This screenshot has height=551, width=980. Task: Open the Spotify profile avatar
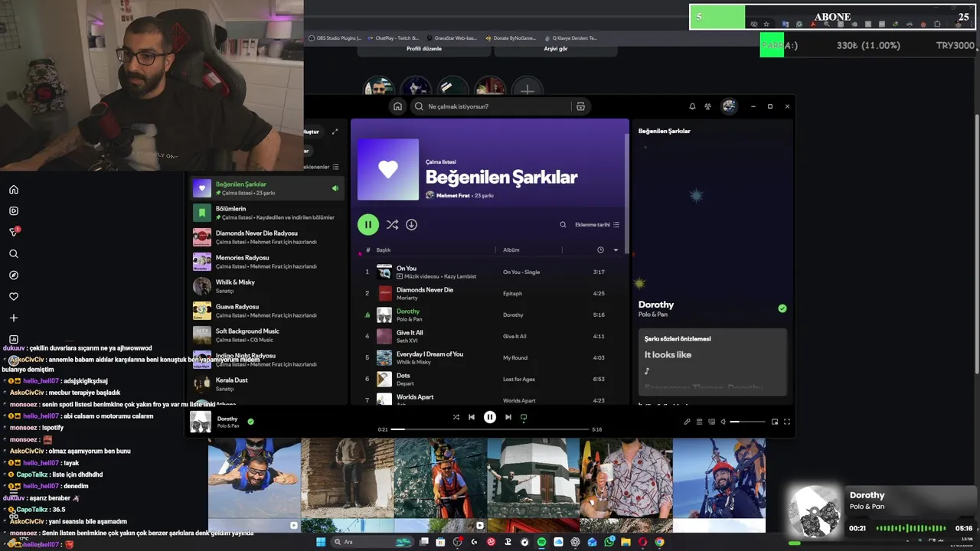(x=729, y=106)
